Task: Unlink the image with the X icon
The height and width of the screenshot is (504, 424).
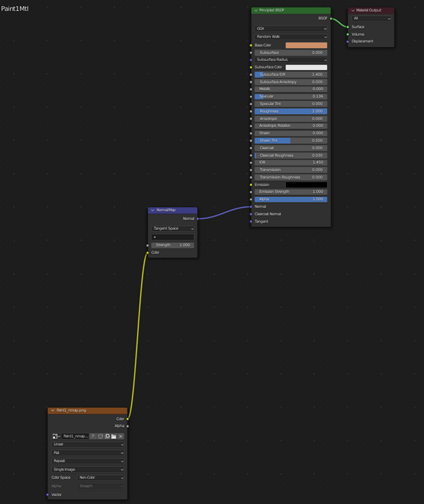Action: (120, 436)
